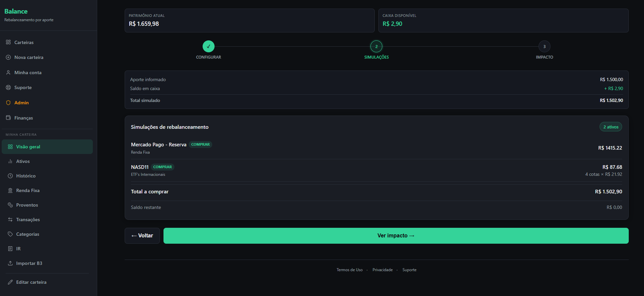
Task: Click the Importar B3 upload icon
Action: point(10,263)
